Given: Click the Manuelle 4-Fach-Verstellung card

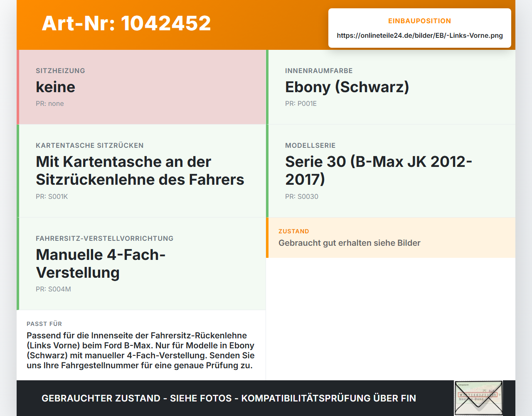Looking at the screenshot, I should pyautogui.click(x=141, y=264).
